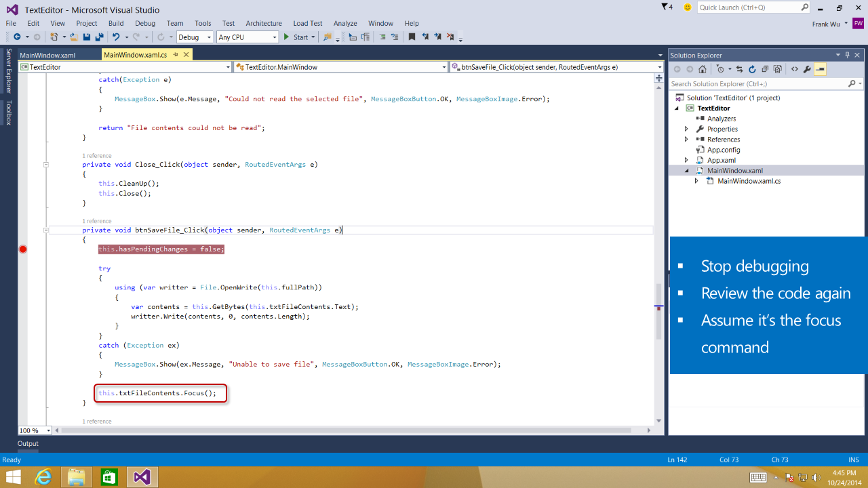Open the Toolbox side tab

pos(8,113)
